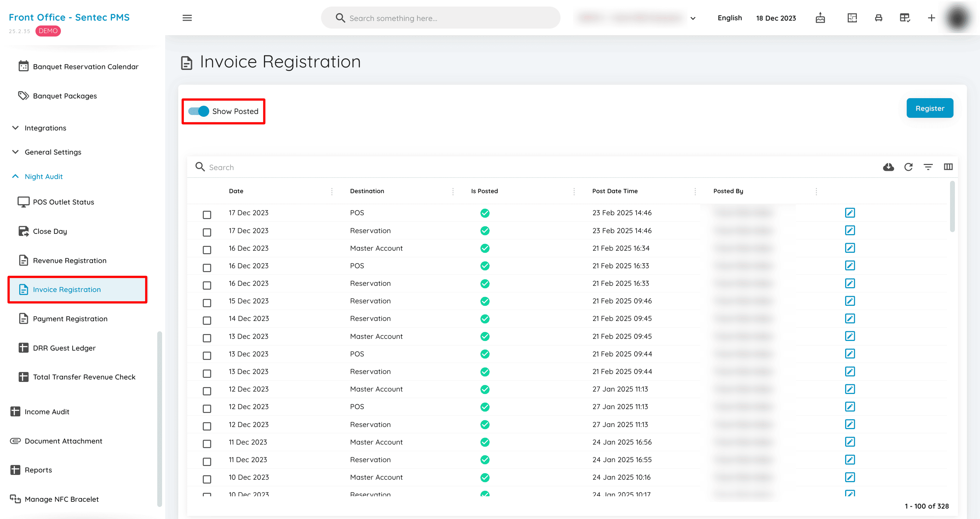Select checkbox for 16 Dec 2023 POS row
Screen dimensions: 980x519
pos(207,268)
